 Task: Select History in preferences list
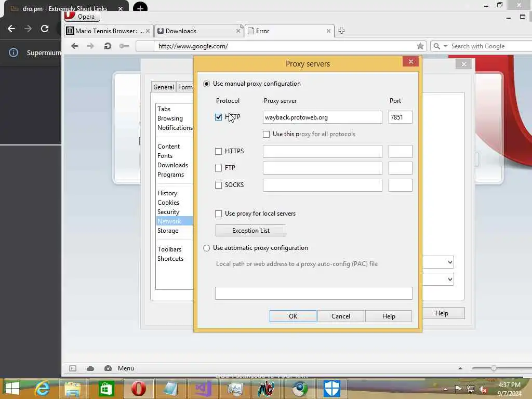pyautogui.click(x=167, y=193)
